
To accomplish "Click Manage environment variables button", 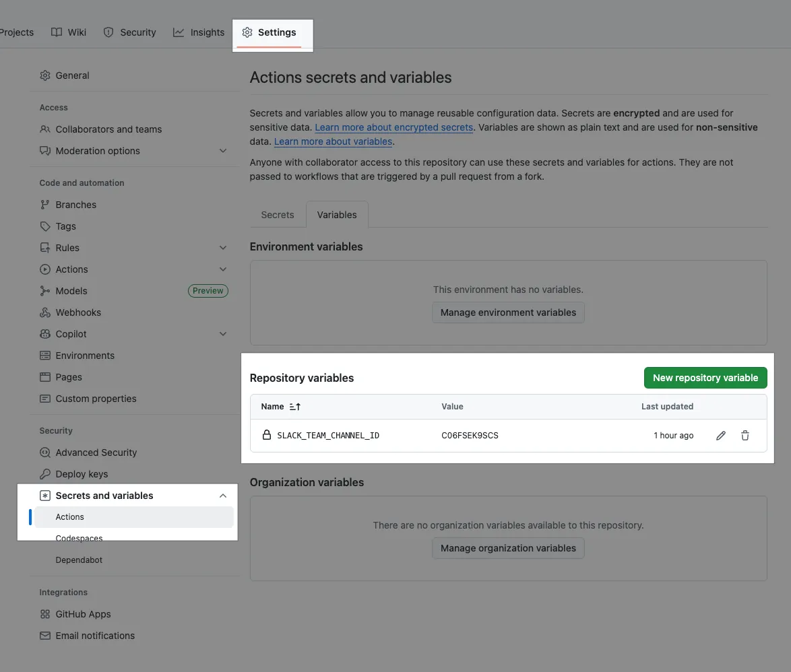I will [x=508, y=312].
